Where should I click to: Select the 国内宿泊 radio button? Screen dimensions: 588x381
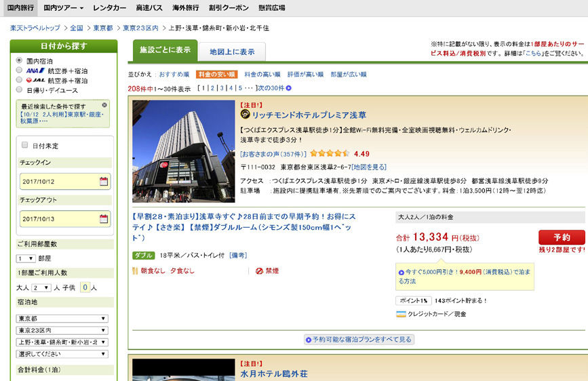[19, 60]
